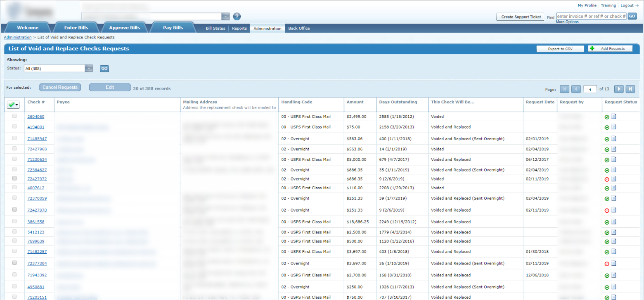Click the green check select-all icon in header
The image size is (644, 300).
tap(12, 105)
